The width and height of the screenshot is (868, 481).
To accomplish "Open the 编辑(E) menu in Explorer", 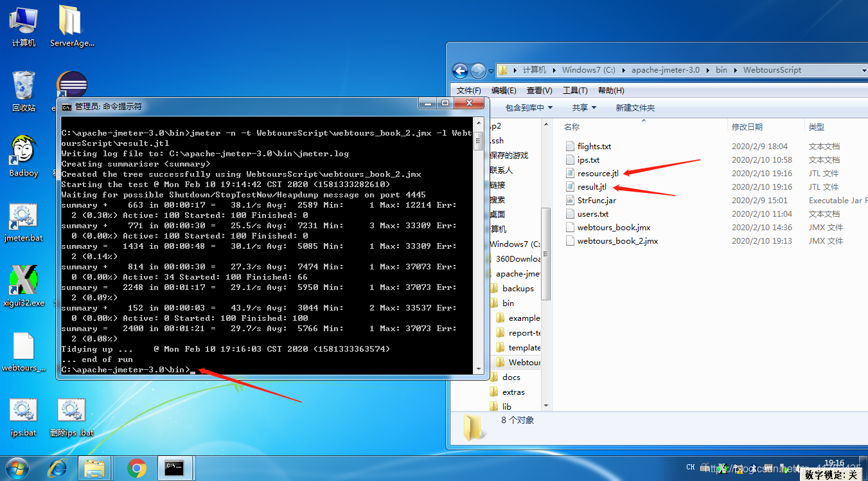I will pos(504,90).
